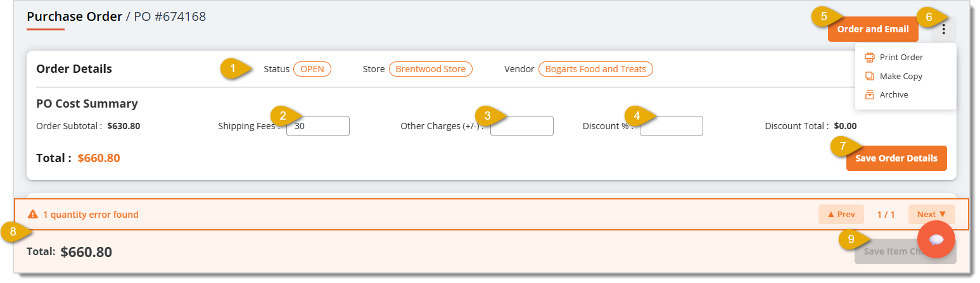Click the Purchase Order breadcrumb link
This screenshot has height=283, width=980.
click(x=75, y=17)
